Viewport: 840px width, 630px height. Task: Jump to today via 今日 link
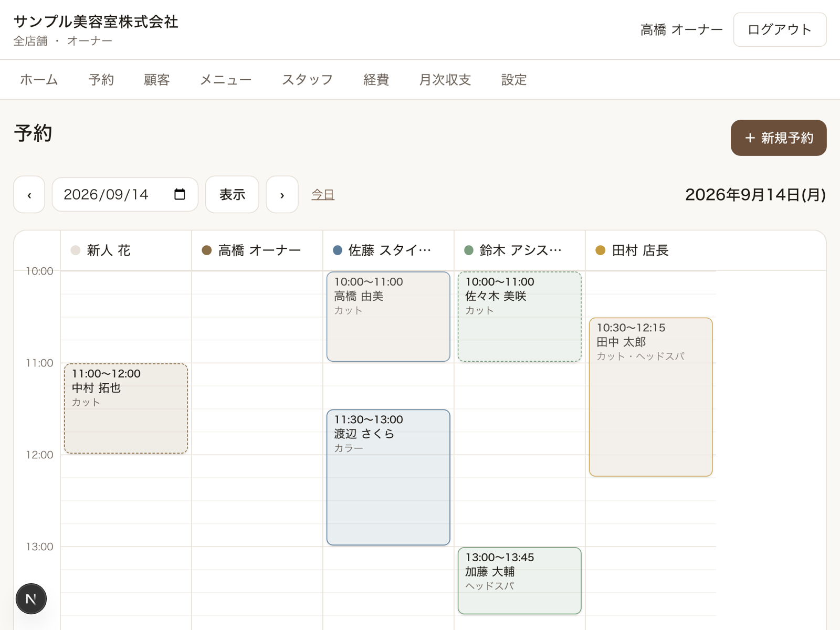(323, 195)
